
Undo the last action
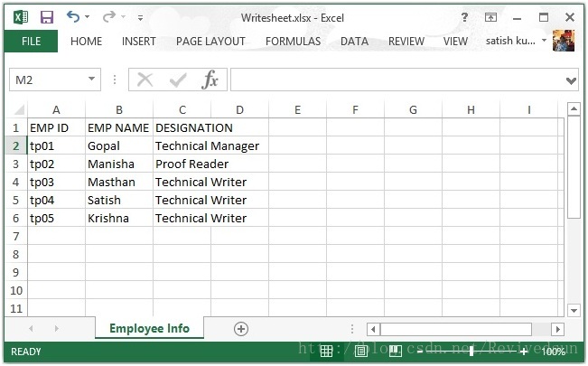point(73,16)
